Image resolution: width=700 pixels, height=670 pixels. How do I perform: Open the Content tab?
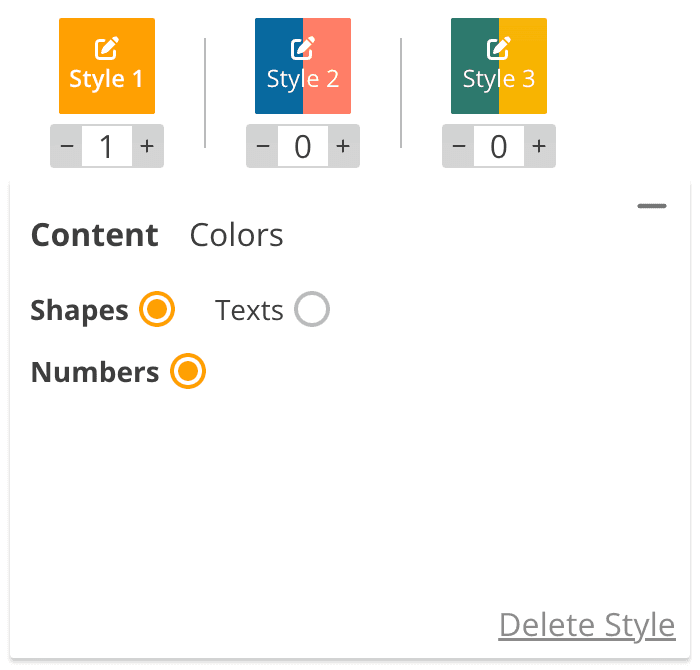tap(95, 235)
